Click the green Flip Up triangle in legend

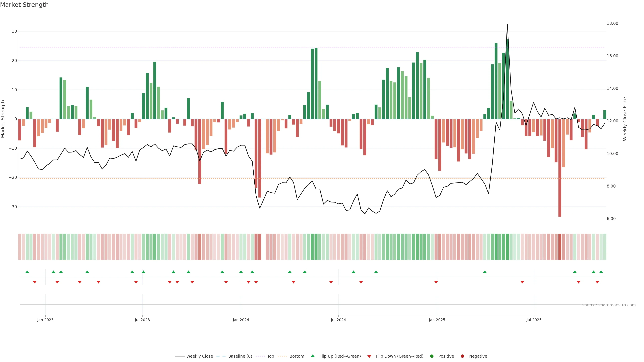pos(312,356)
